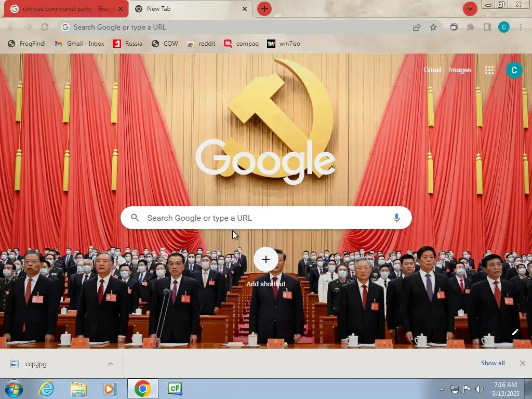Launch Internet Explorer from the taskbar

coord(46,389)
